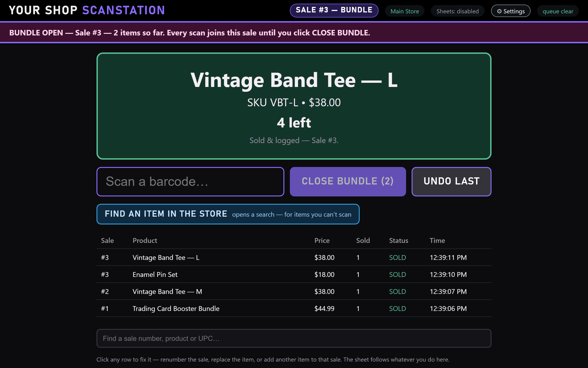Open the Vintage Band Tee — L row
The image size is (588, 368).
[294, 257]
